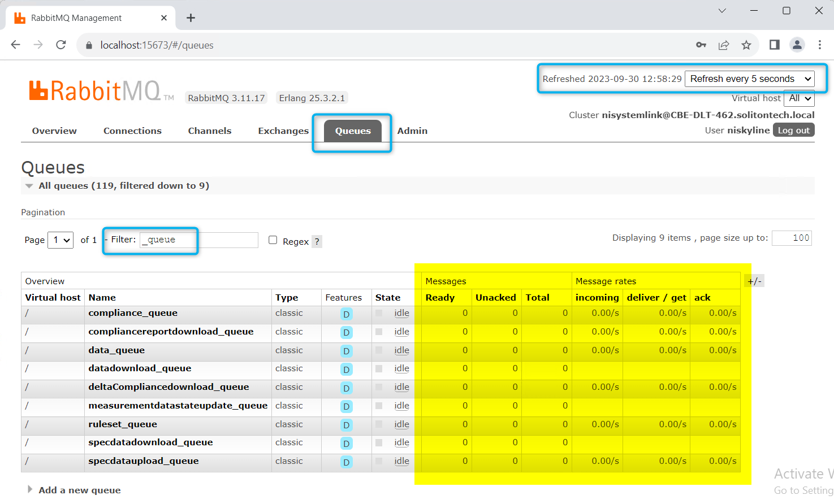Open browser share icon
Viewport: 834px width, 504px height.
[x=724, y=45]
